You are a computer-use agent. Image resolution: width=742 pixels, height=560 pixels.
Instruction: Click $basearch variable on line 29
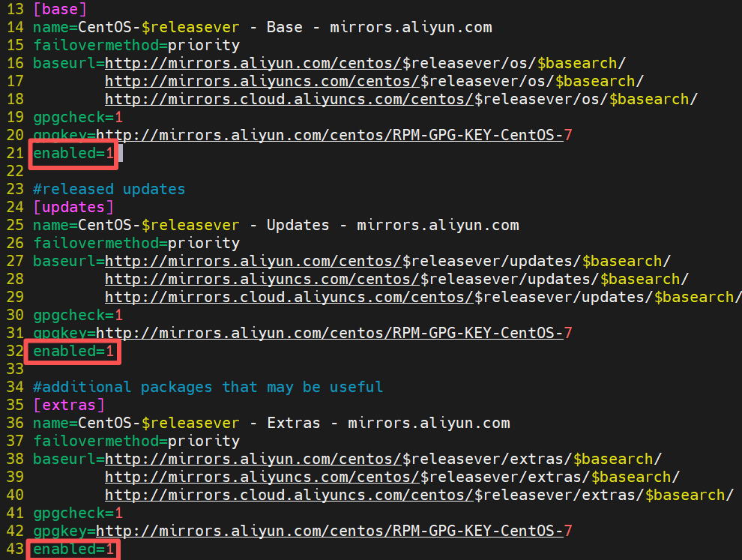pyautogui.click(x=694, y=297)
